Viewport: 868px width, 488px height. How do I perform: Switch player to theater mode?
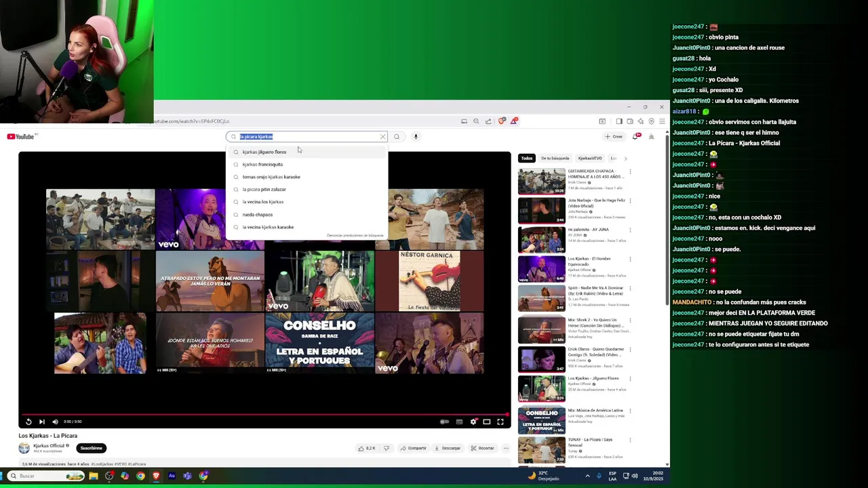pyautogui.click(x=486, y=422)
